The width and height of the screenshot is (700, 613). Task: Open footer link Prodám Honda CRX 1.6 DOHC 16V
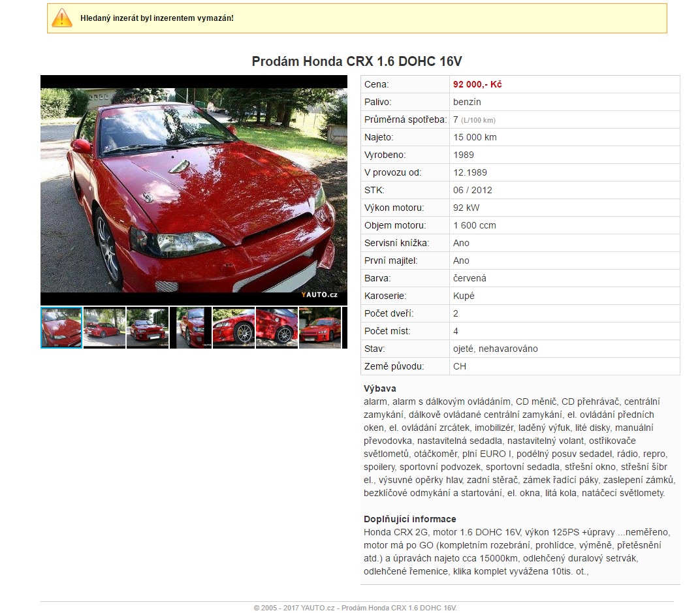click(399, 608)
